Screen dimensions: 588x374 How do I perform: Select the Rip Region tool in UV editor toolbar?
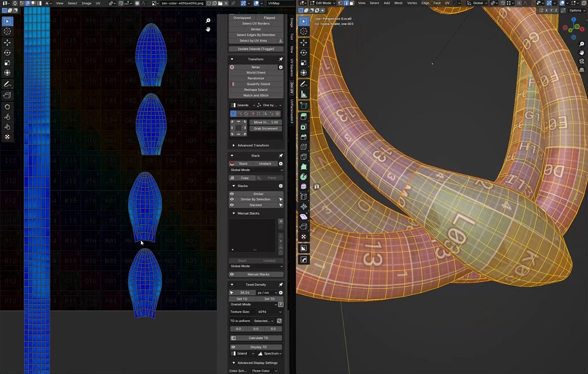pos(8,96)
